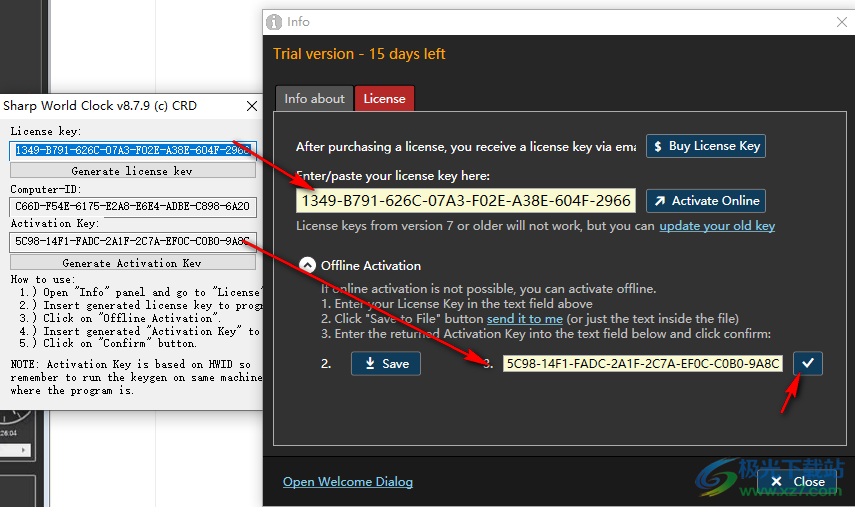Click the 'Offline Activation' heading text

coord(371,265)
